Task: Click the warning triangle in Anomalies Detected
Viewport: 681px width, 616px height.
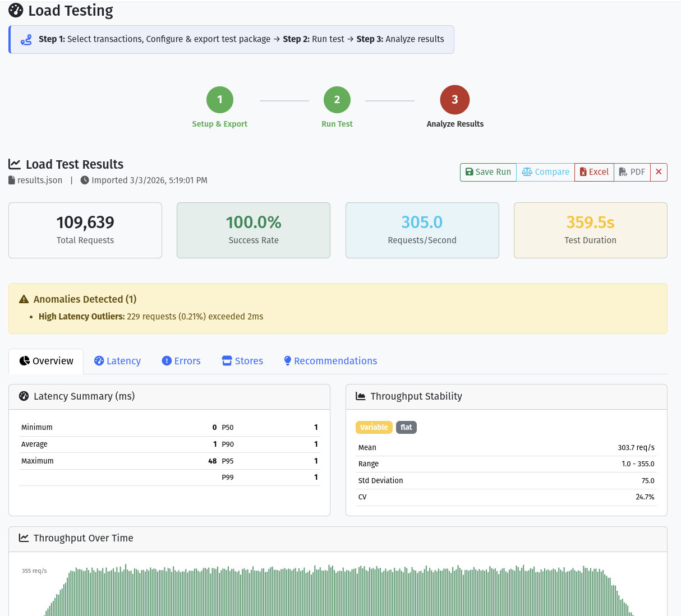Action: 23,299
